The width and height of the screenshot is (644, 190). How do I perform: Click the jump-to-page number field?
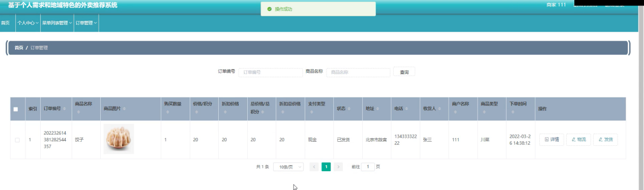coord(368,167)
